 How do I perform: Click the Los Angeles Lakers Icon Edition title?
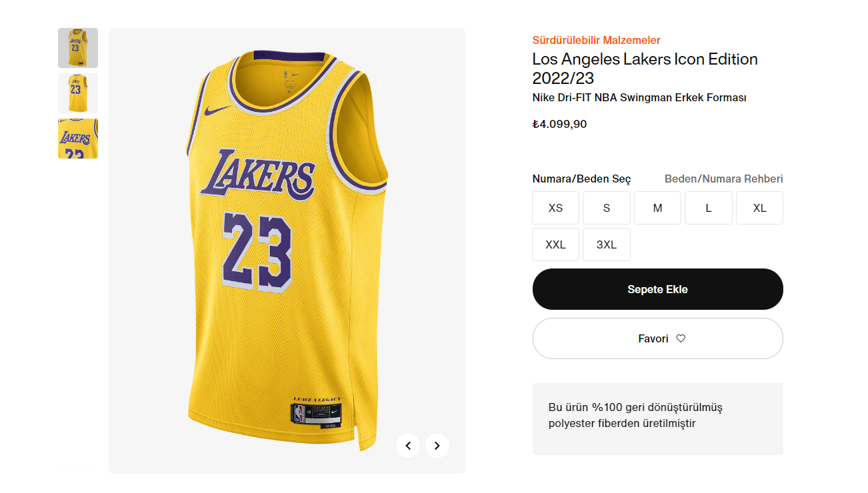(645, 68)
